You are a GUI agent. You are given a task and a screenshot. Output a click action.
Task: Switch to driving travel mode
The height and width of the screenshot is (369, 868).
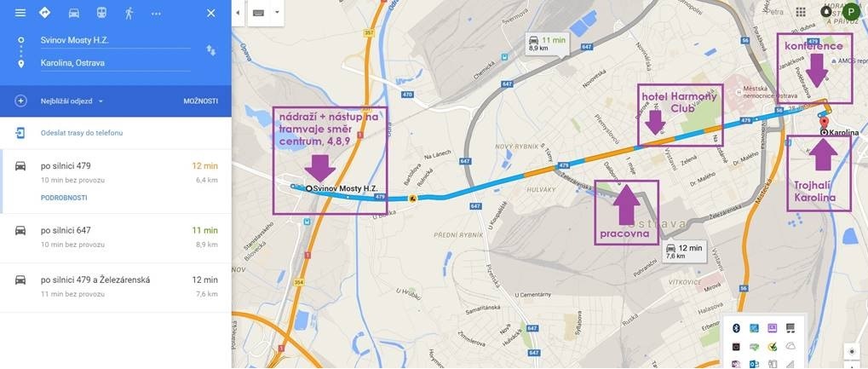pos(73,13)
